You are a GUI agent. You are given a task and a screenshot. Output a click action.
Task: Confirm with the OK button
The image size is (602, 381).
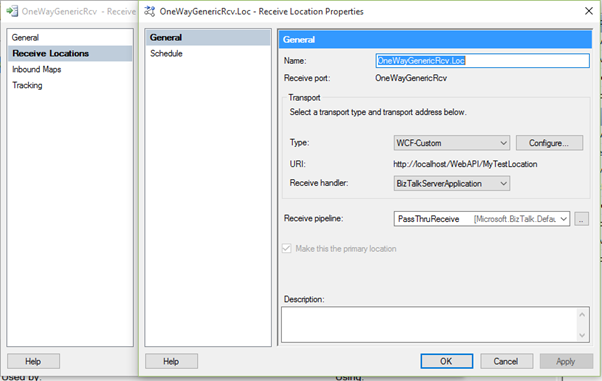447,361
